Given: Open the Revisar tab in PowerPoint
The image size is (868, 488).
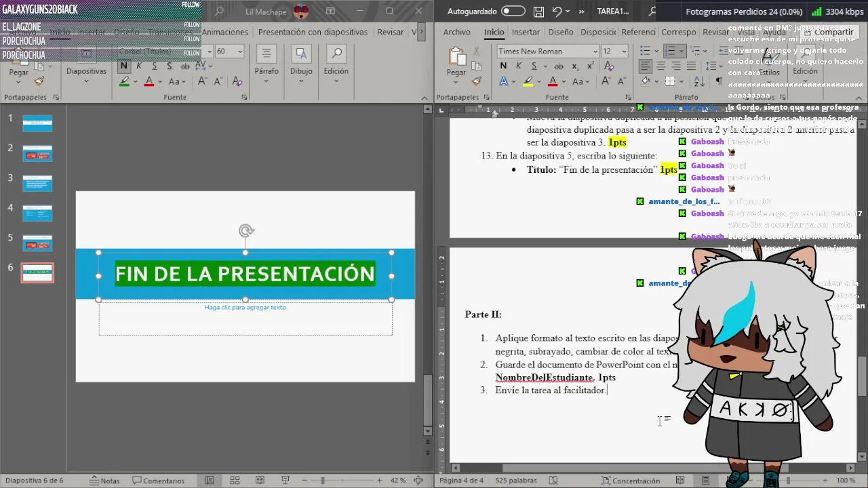Looking at the screenshot, I should (x=391, y=32).
